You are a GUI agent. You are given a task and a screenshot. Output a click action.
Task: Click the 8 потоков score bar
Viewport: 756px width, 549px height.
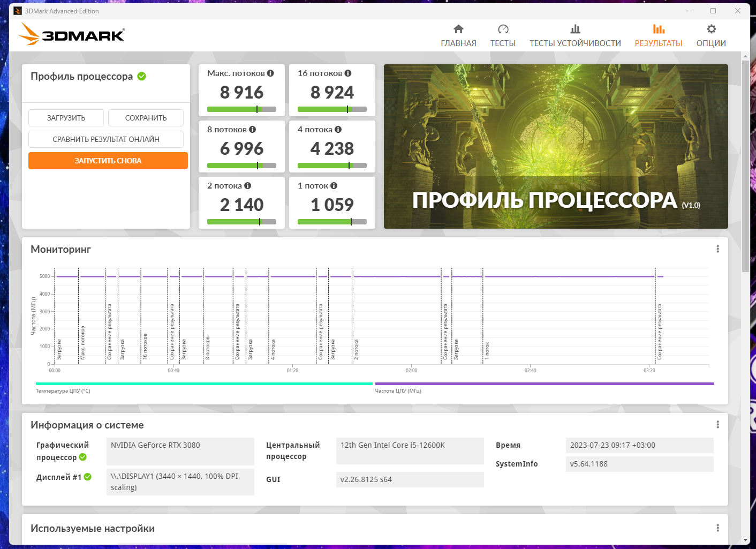click(241, 166)
